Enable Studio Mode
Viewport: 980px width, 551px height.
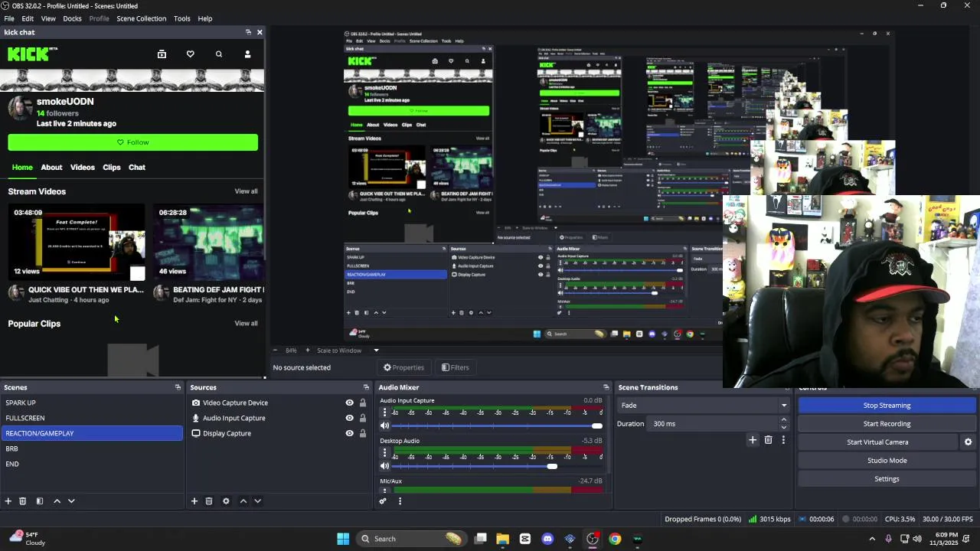click(x=887, y=461)
